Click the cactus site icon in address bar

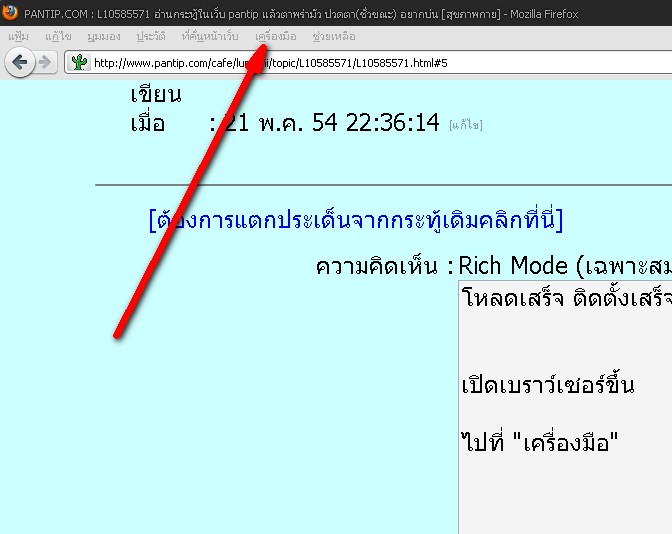point(79,63)
